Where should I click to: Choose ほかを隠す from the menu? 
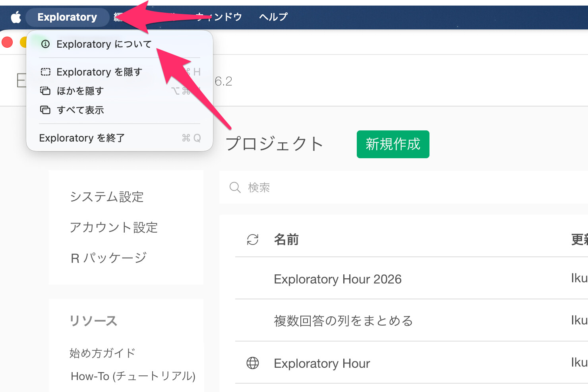click(x=120, y=91)
